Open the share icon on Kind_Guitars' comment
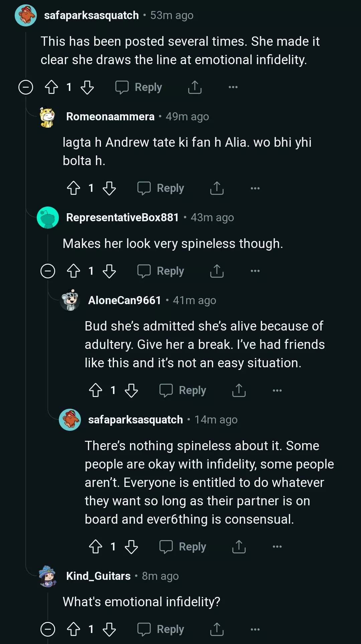 pos(217,630)
